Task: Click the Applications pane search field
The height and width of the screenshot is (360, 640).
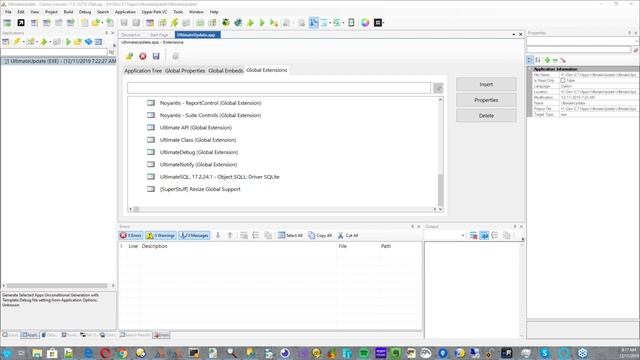Action: click(55, 52)
